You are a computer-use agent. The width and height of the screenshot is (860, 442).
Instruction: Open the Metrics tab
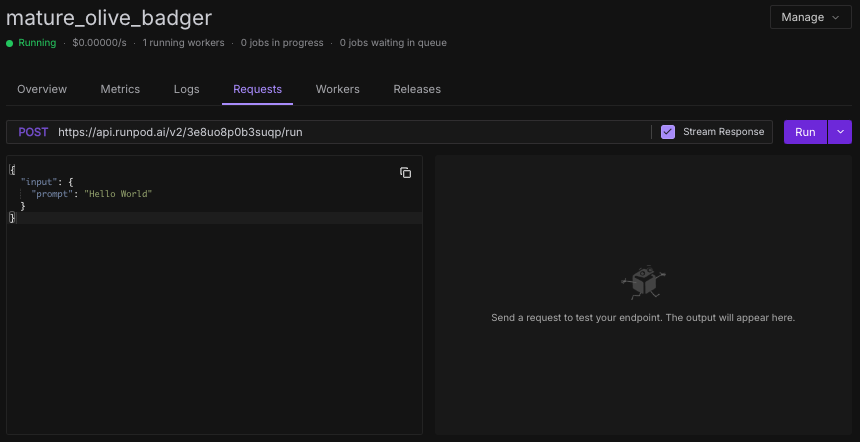tap(120, 89)
